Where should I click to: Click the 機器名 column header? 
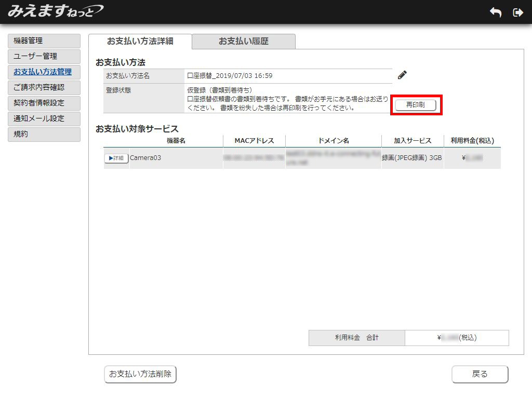pos(176,141)
